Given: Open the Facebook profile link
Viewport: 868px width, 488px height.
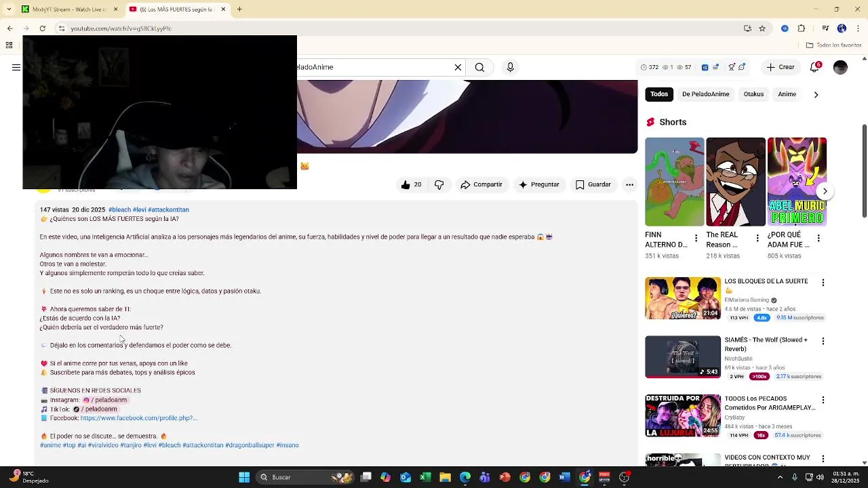Looking at the screenshot, I should tap(138, 418).
